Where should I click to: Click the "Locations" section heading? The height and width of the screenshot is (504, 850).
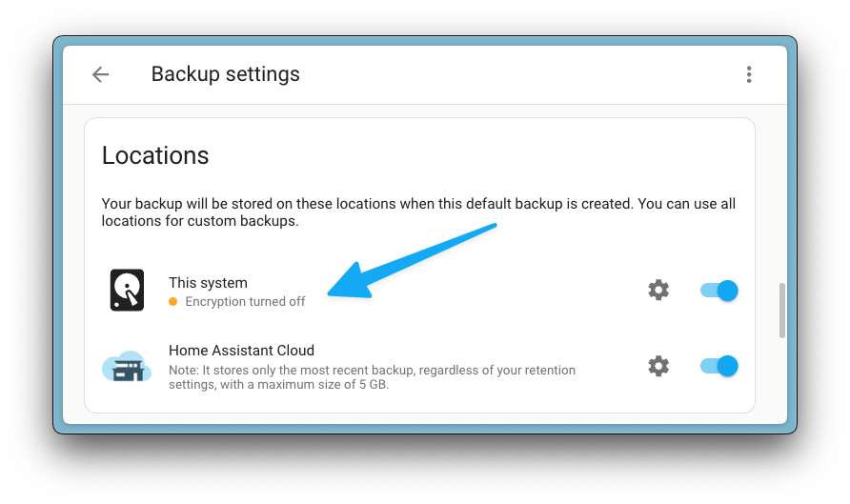click(155, 155)
